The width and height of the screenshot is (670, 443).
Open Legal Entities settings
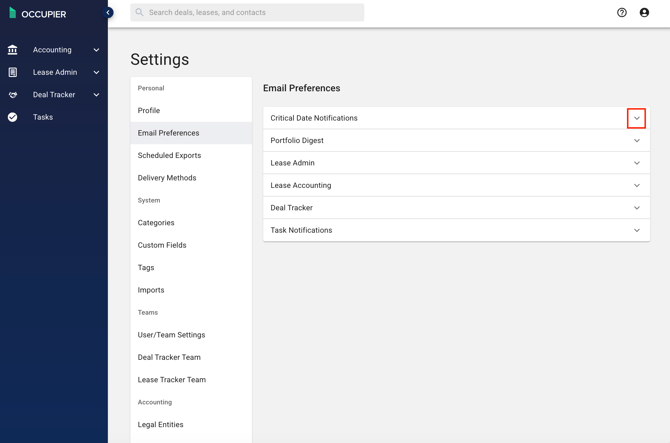point(191,425)
